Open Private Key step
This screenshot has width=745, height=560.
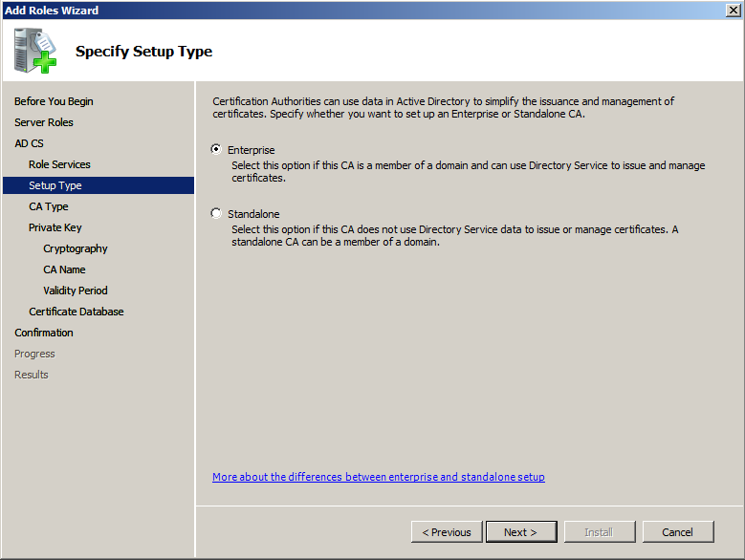click(x=55, y=227)
